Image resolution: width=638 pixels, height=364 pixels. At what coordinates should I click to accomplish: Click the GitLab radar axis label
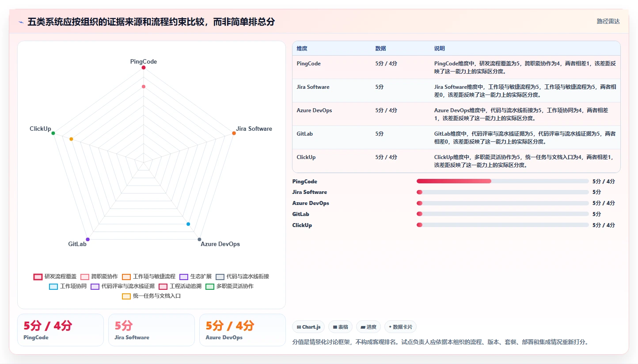click(77, 244)
